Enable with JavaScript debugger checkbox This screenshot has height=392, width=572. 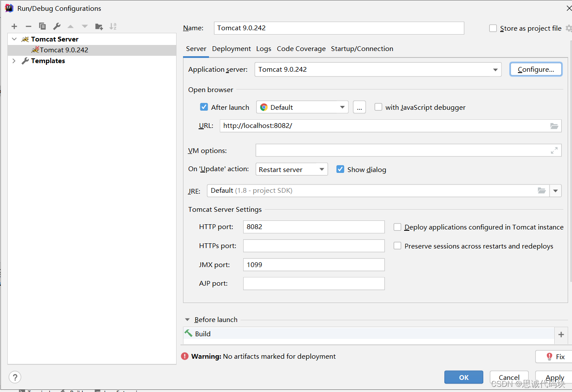[x=378, y=107]
